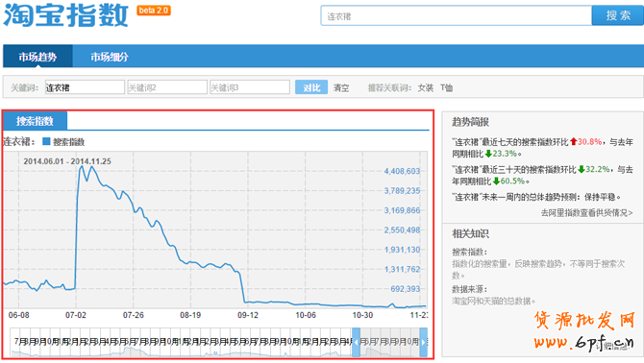Screen dimensions: 644x363
Task: Click the 对比 compare button
Action: 311,87
